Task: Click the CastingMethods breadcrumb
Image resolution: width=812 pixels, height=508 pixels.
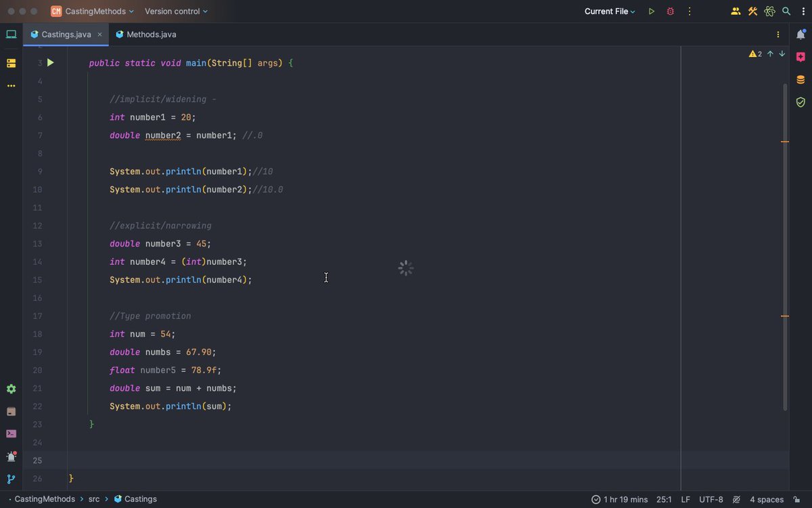Action: [45, 499]
